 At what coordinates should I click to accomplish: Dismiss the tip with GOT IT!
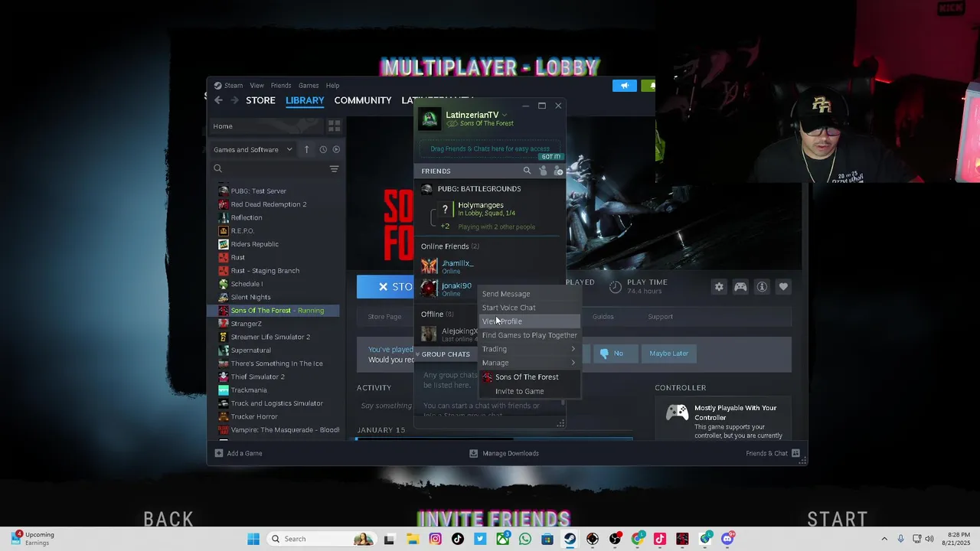[551, 157]
